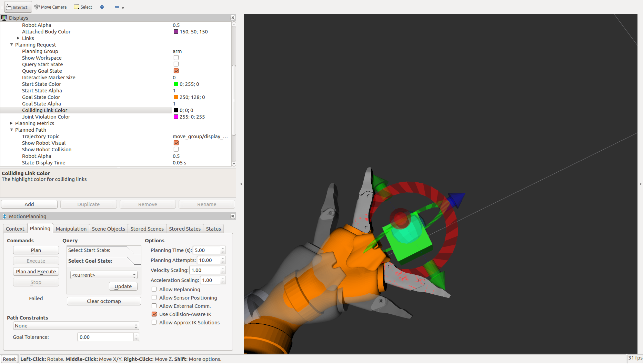Open the Scene Objects tab

108,229
